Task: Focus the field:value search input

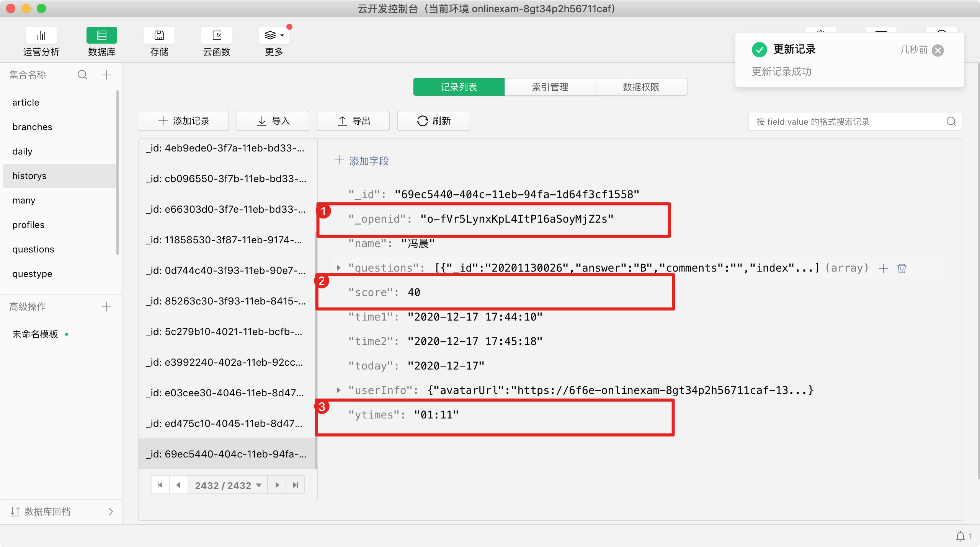Action: coord(846,122)
